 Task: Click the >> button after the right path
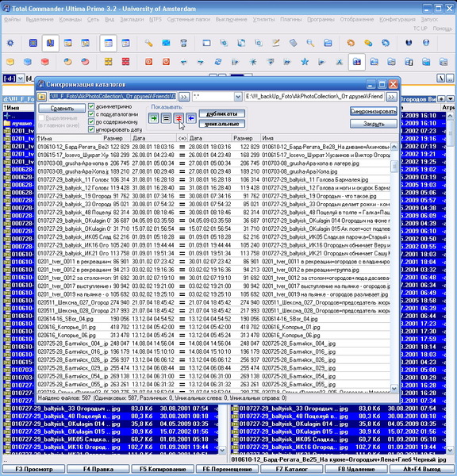point(391,97)
